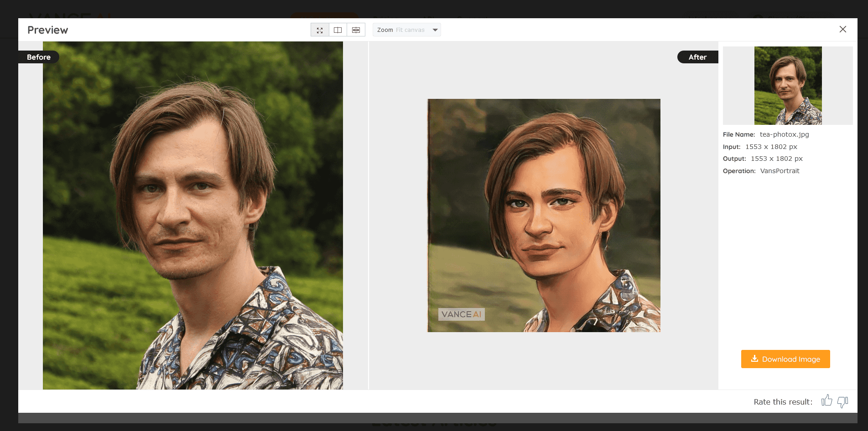Close the Preview dialog with X
This screenshot has height=431, width=868.
pos(842,29)
